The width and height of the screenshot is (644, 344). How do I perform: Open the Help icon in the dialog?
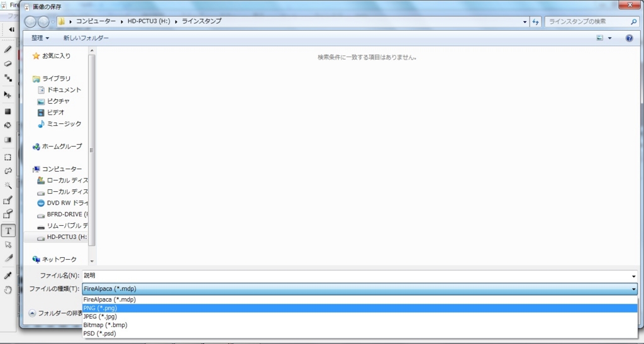tap(629, 38)
